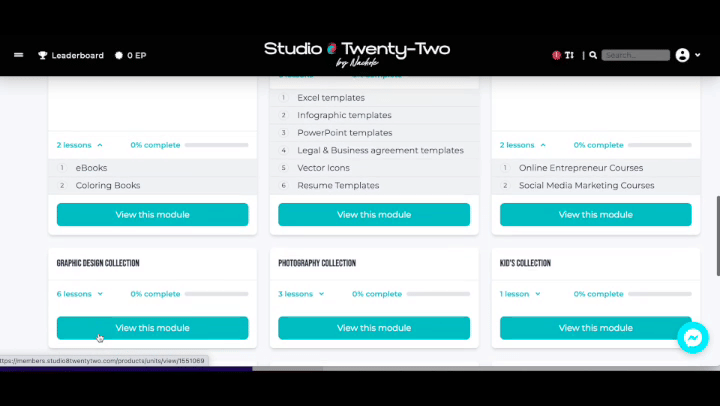Image resolution: width=720 pixels, height=406 pixels.
Task: Click the red notification icon in header
Action: (556, 55)
